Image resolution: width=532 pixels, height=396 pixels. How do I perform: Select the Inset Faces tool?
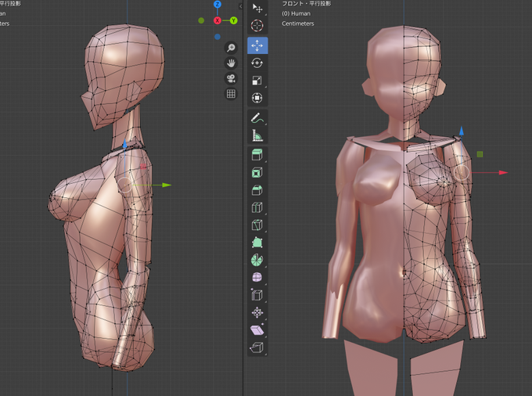[257, 172]
